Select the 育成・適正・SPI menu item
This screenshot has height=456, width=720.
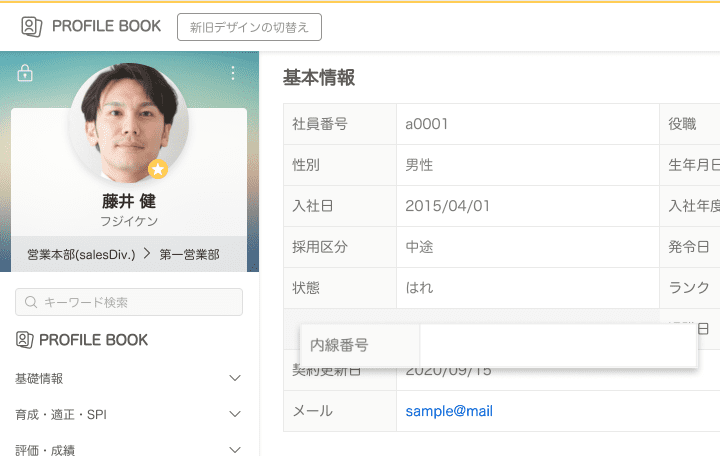tap(60, 414)
